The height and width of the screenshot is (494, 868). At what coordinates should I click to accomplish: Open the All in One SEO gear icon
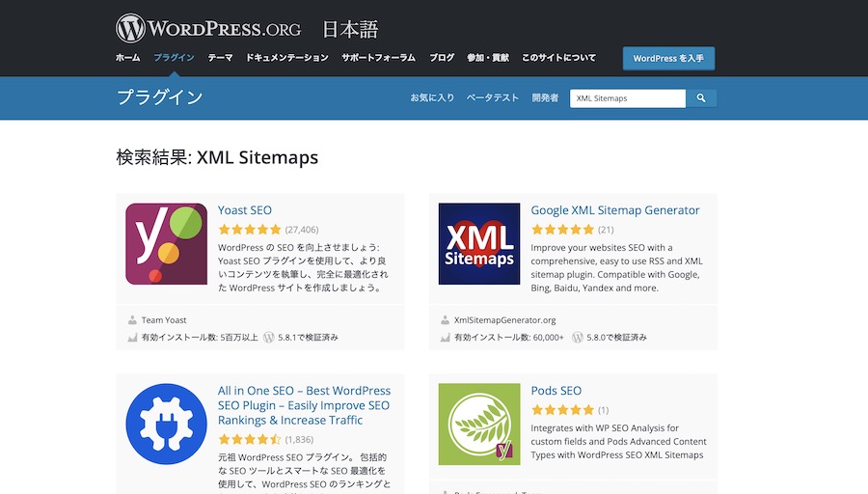pos(166,425)
